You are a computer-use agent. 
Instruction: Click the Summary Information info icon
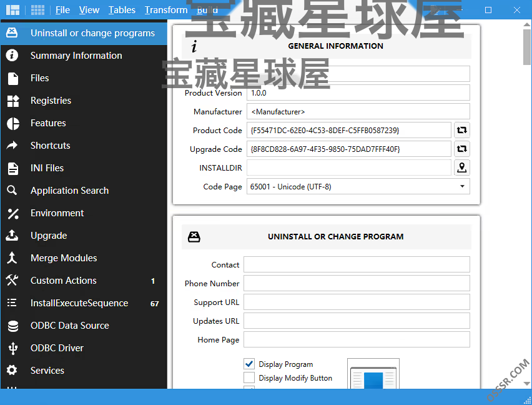pyautogui.click(x=12, y=56)
